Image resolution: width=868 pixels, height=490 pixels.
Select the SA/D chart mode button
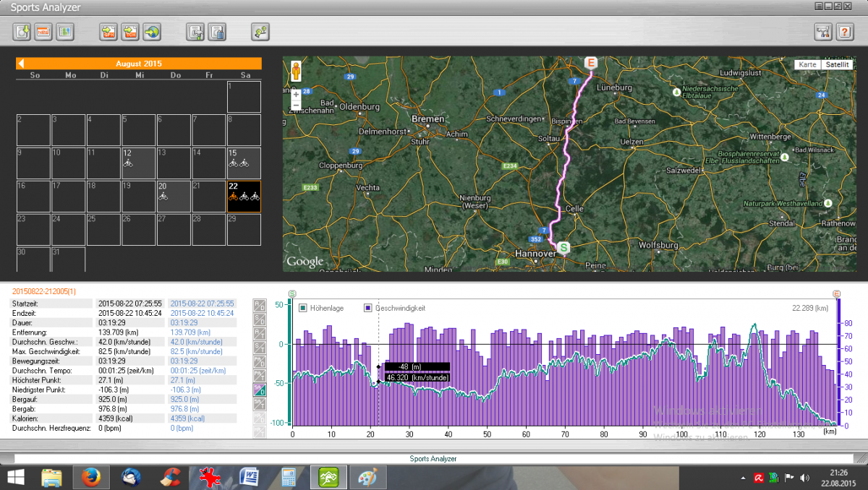click(259, 390)
